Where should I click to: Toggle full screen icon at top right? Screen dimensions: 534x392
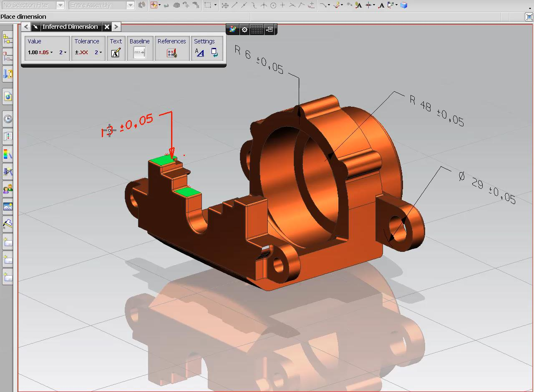[529, 17]
